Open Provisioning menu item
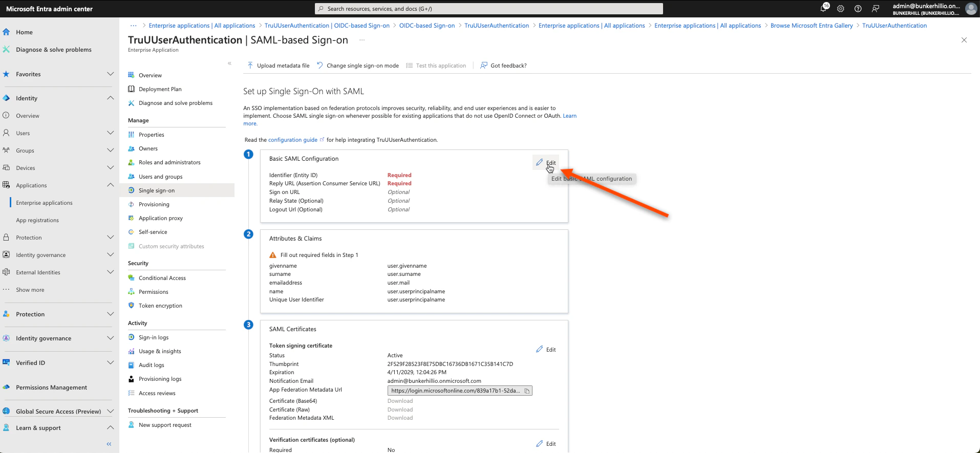Viewport: 980px width, 453px height. click(x=154, y=204)
